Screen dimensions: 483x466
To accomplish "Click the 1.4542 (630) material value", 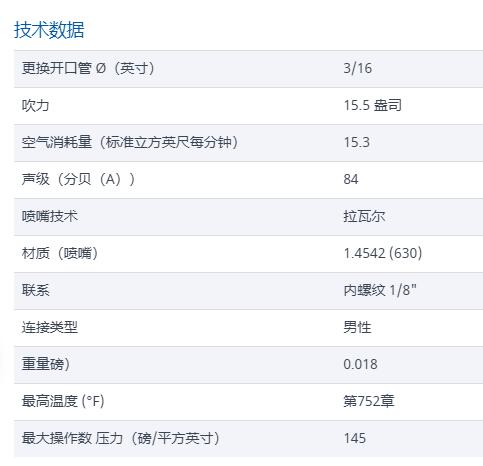I will (x=383, y=253).
